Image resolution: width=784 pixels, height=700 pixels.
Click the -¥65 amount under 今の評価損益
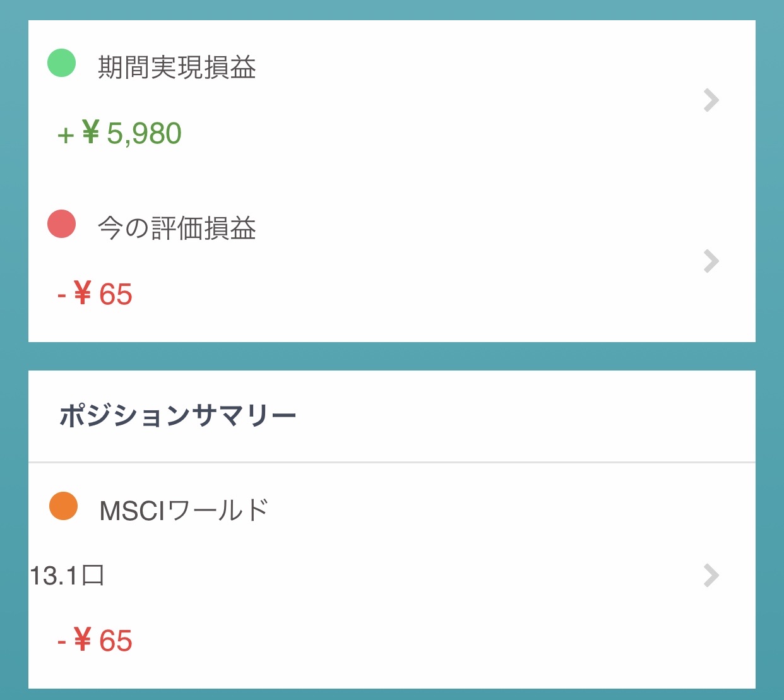pos(95,294)
